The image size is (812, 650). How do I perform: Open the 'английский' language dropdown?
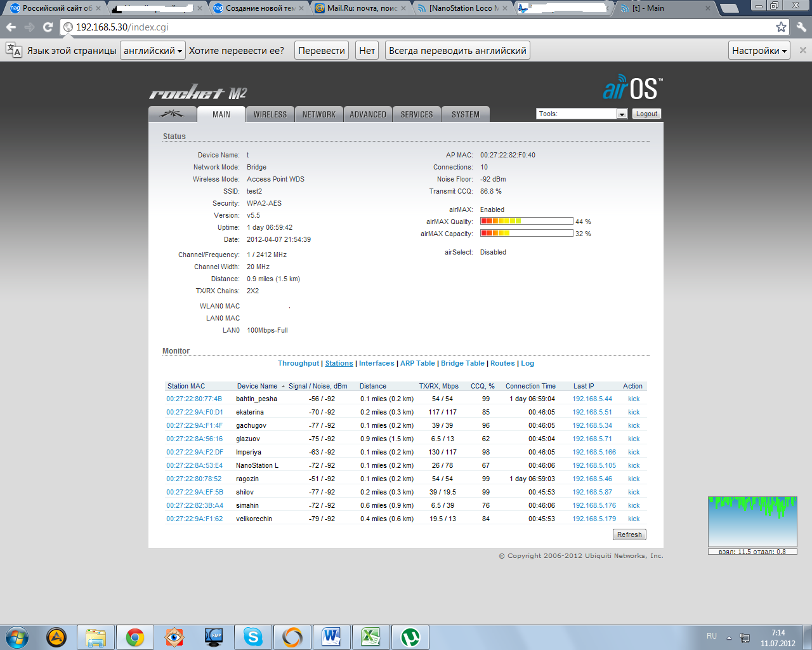click(153, 51)
